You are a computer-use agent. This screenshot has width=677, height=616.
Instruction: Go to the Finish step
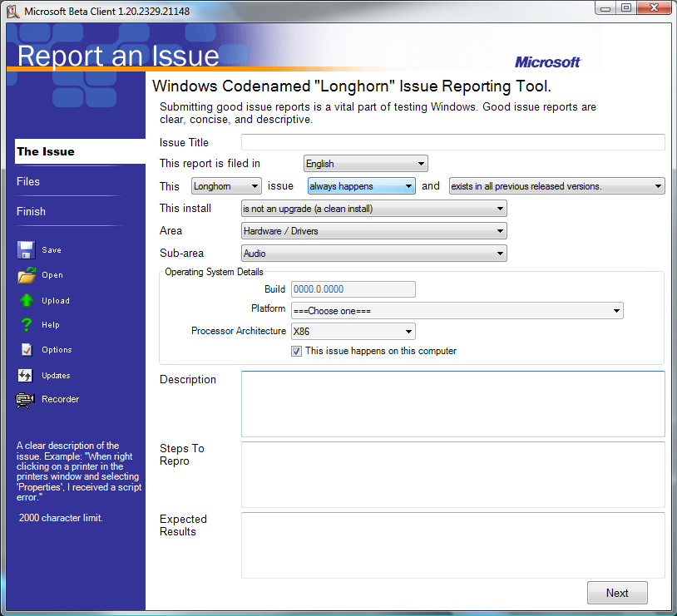tap(31, 211)
